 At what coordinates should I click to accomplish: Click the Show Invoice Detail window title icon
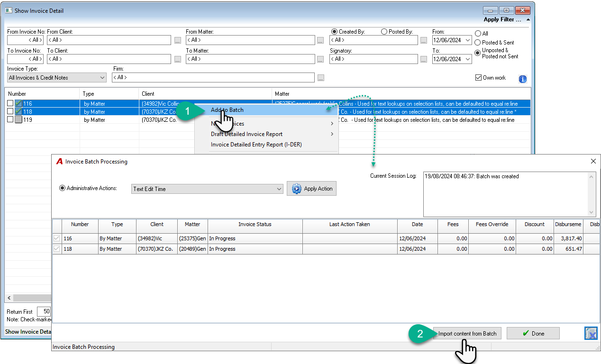click(9, 10)
